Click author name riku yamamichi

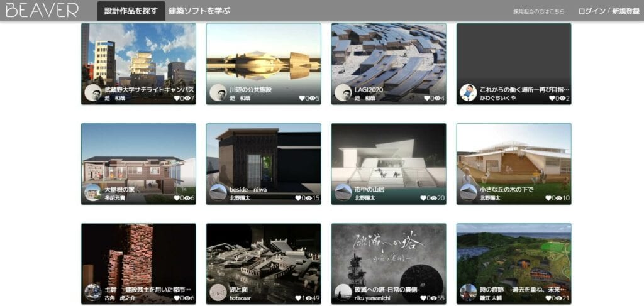374,298
